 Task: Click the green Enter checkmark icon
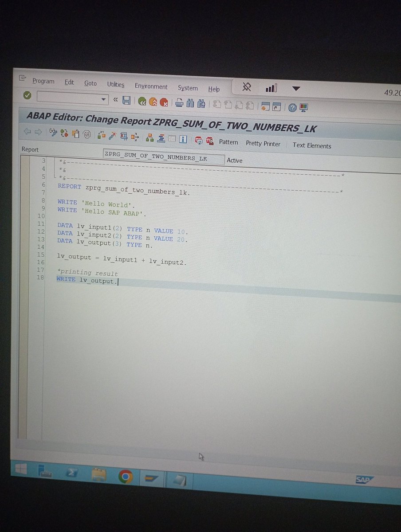(27, 95)
